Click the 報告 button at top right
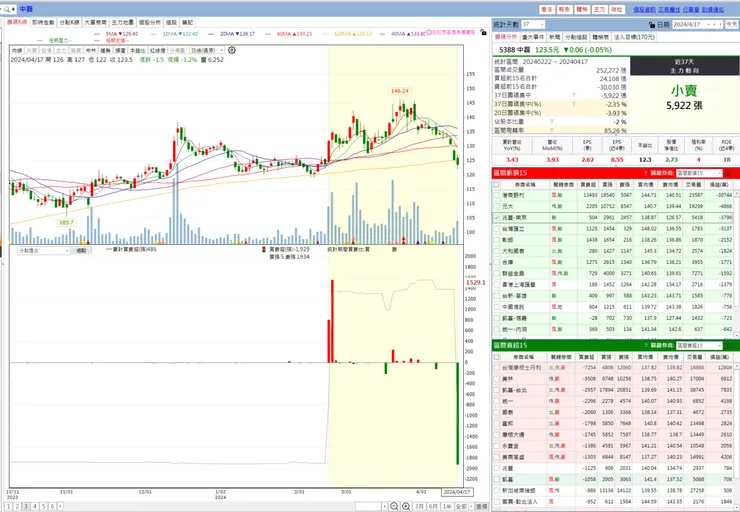Image resolution: width=740 pixels, height=512 pixels. click(x=564, y=9)
